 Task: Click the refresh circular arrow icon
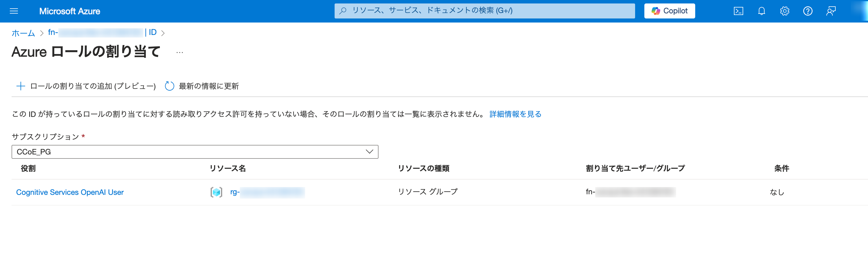[169, 86]
